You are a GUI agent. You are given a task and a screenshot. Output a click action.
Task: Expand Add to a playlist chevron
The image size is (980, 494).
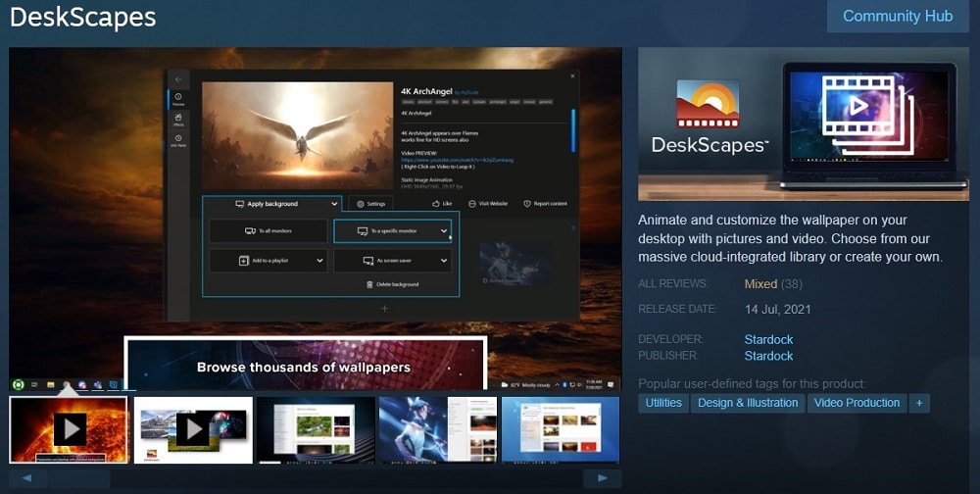coord(319,261)
